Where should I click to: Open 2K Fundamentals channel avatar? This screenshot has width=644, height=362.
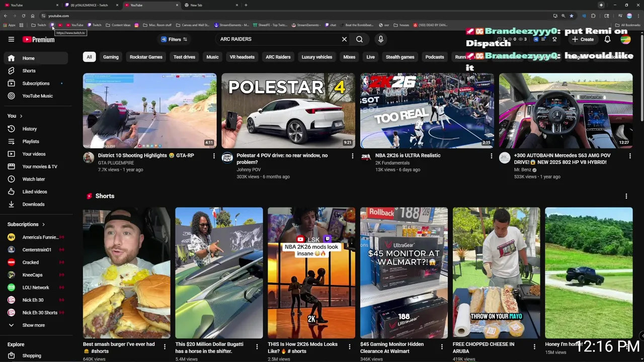point(366,158)
